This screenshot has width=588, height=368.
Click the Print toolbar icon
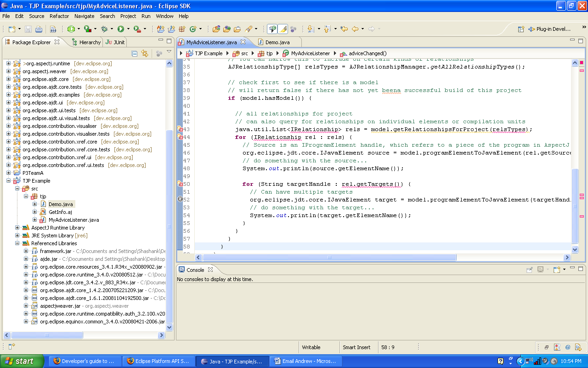tap(39, 29)
